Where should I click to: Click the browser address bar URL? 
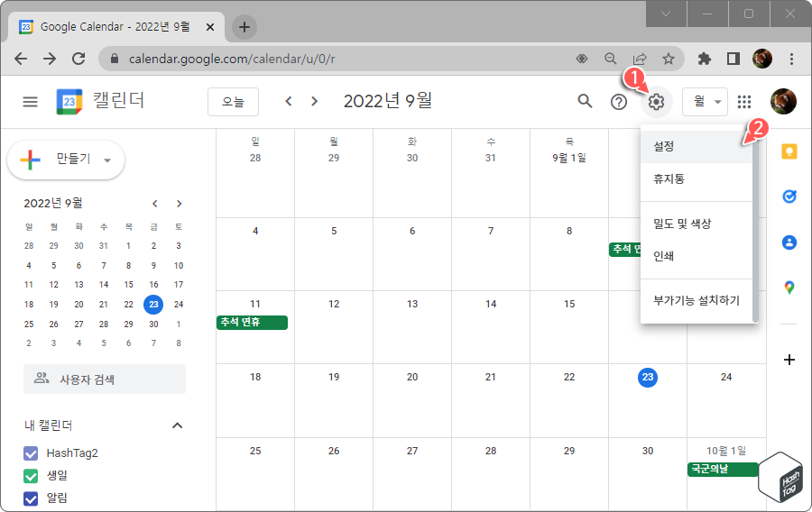[x=232, y=59]
